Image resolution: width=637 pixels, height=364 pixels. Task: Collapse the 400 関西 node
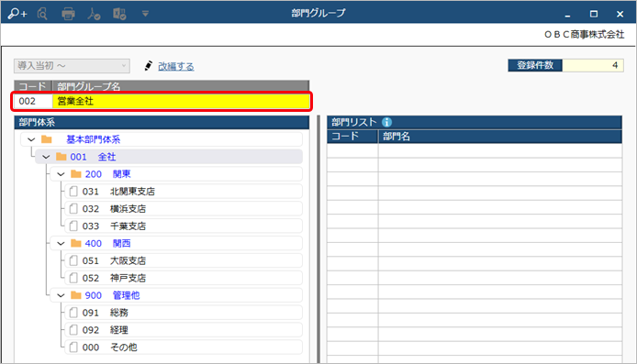(61, 244)
